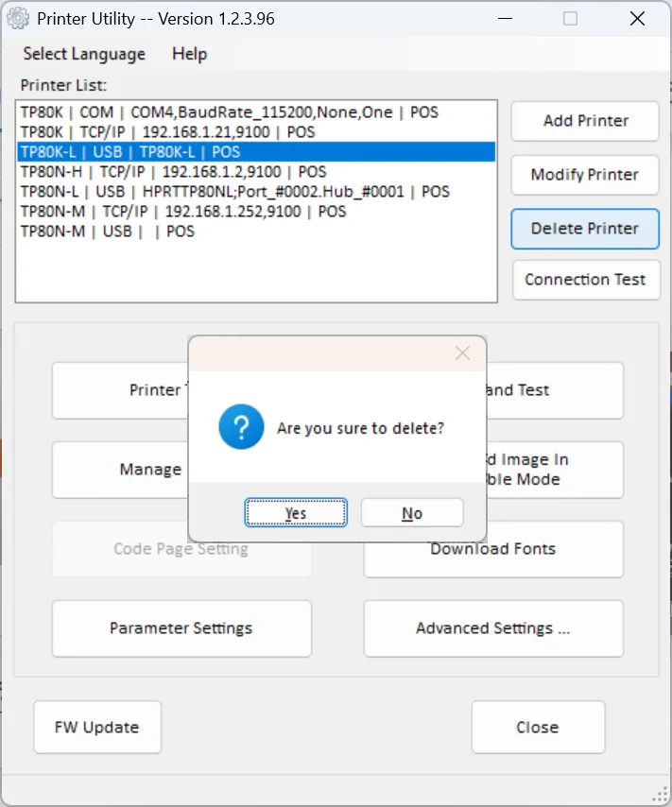The image size is (672, 807).
Task: Open Advanced Settings
Action: click(492, 628)
